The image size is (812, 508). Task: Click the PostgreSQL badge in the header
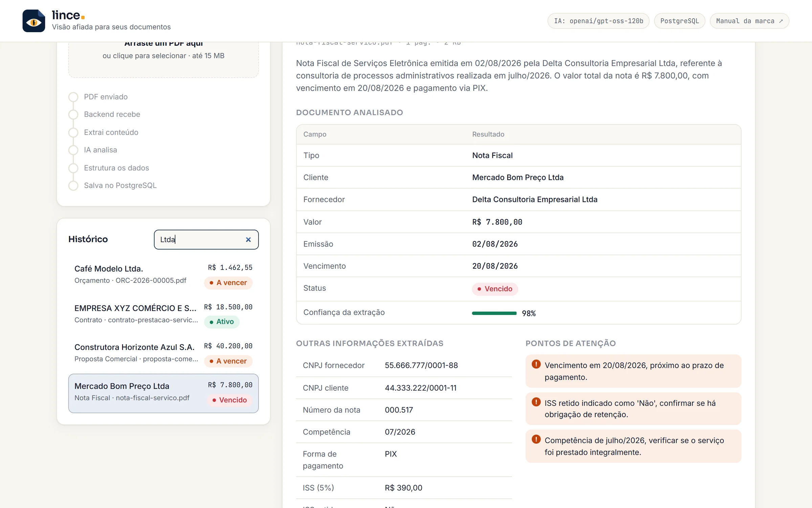679,21
